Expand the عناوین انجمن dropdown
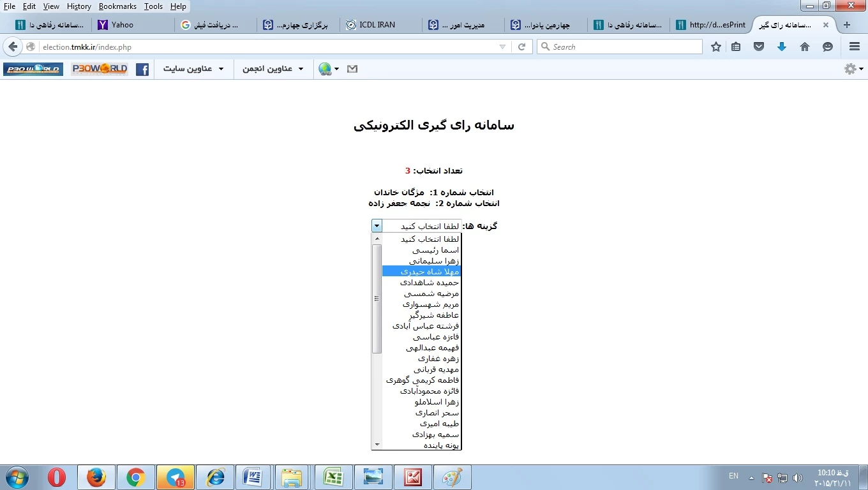868x490 pixels. pyautogui.click(x=273, y=69)
